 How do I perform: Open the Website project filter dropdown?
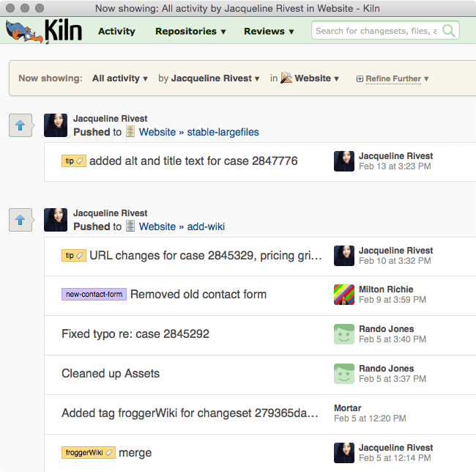coord(309,78)
